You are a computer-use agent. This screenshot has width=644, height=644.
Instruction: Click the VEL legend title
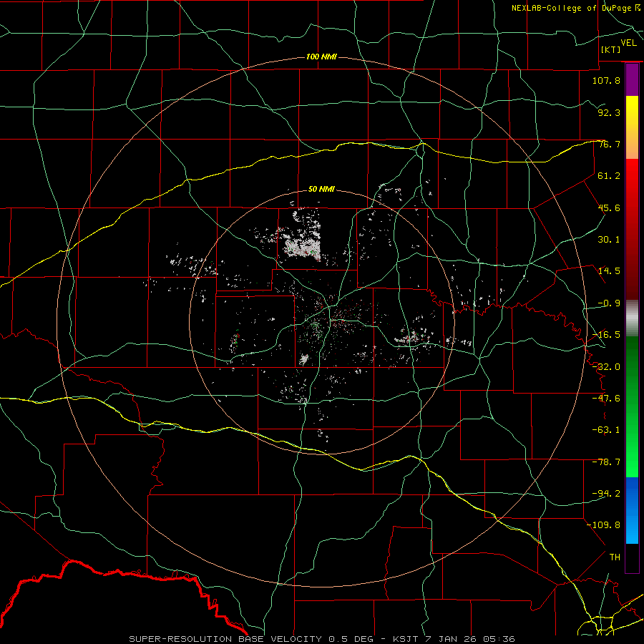click(628, 42)
